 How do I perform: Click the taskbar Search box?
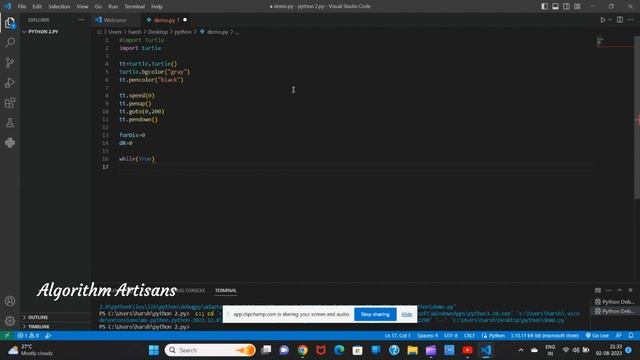tap(210, 350)
